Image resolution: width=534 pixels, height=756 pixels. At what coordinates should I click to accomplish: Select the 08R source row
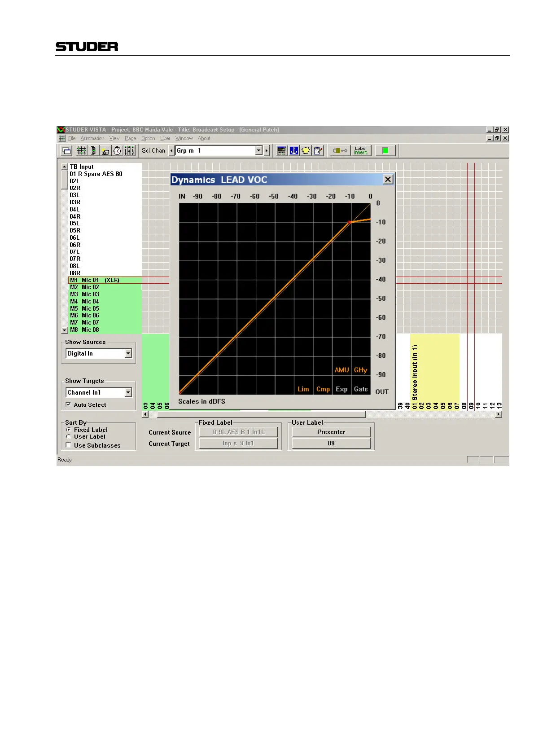105,273
